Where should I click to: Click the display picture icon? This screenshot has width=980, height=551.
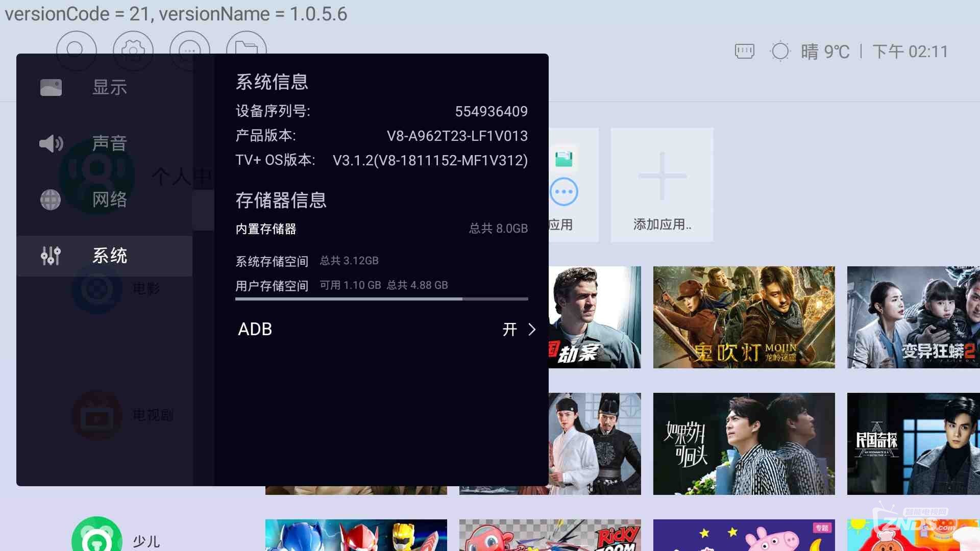click(51, 88)
